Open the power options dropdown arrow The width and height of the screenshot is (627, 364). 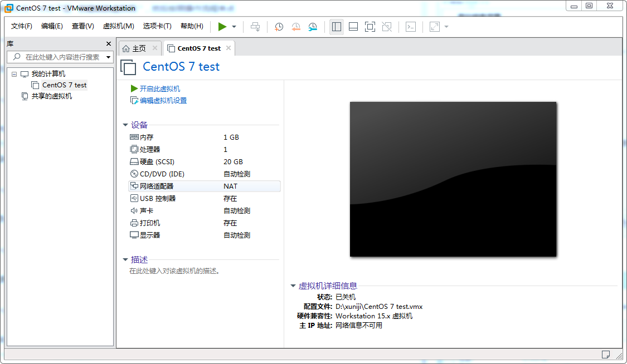[x=234, y=27]
